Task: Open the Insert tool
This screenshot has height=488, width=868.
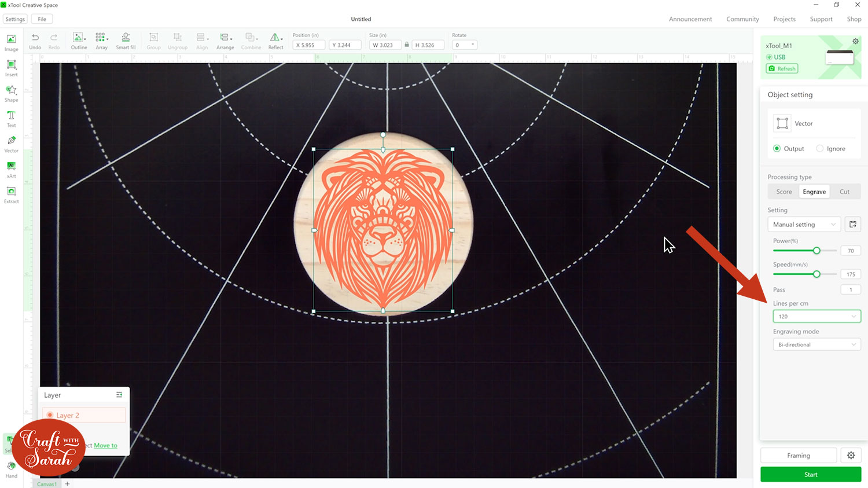Action: click(11, 68)
